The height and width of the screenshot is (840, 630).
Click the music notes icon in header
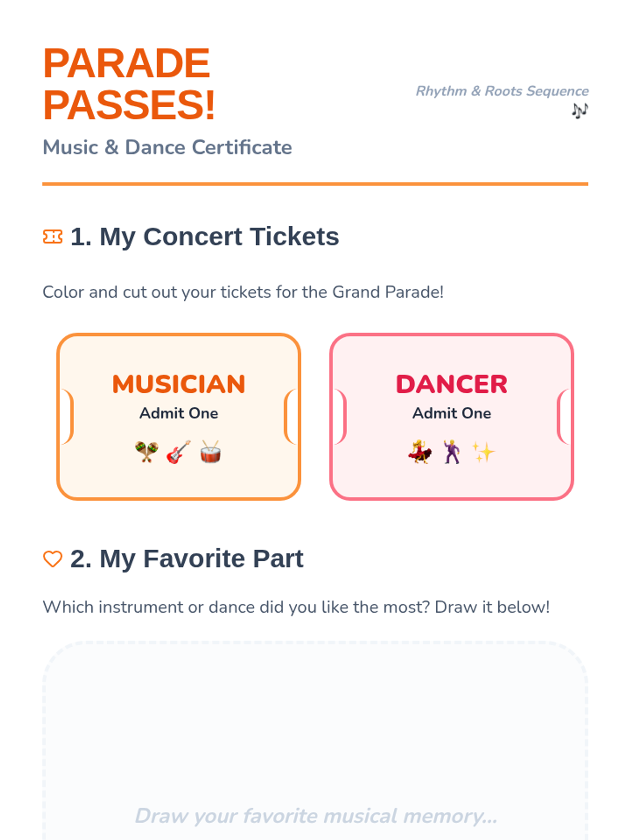tap(580, 110)
